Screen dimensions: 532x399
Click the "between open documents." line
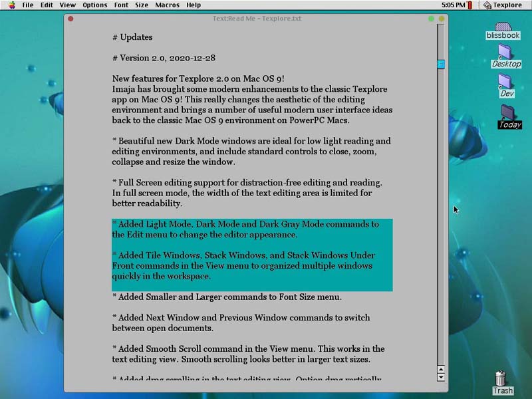[163, 328]
